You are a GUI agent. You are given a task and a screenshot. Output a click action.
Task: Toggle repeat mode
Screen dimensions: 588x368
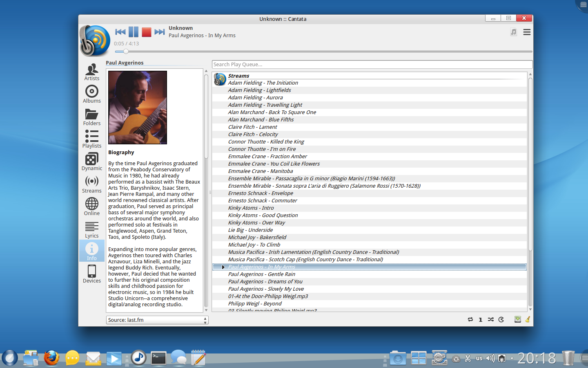point(470,319)
